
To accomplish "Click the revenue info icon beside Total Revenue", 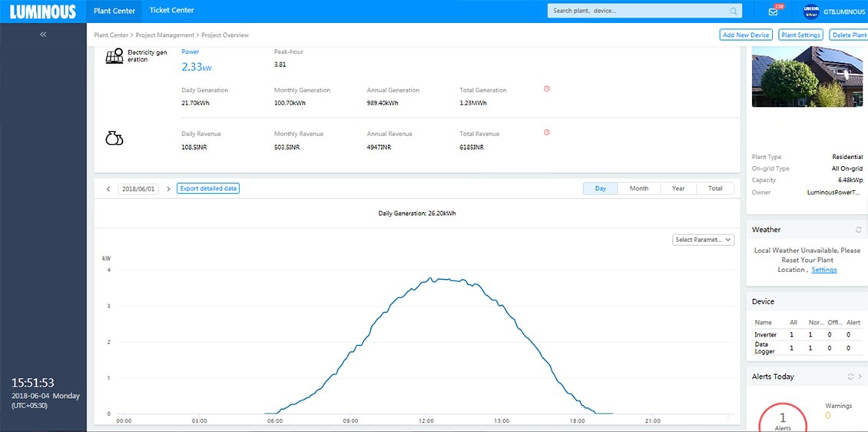I will click(547, 132).
